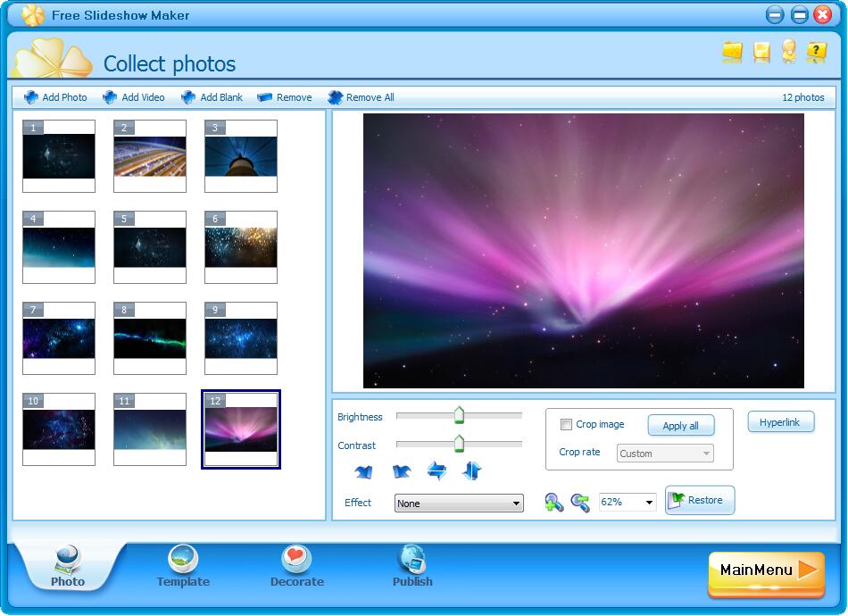Click the user account icon

click(x=787, y=52)
